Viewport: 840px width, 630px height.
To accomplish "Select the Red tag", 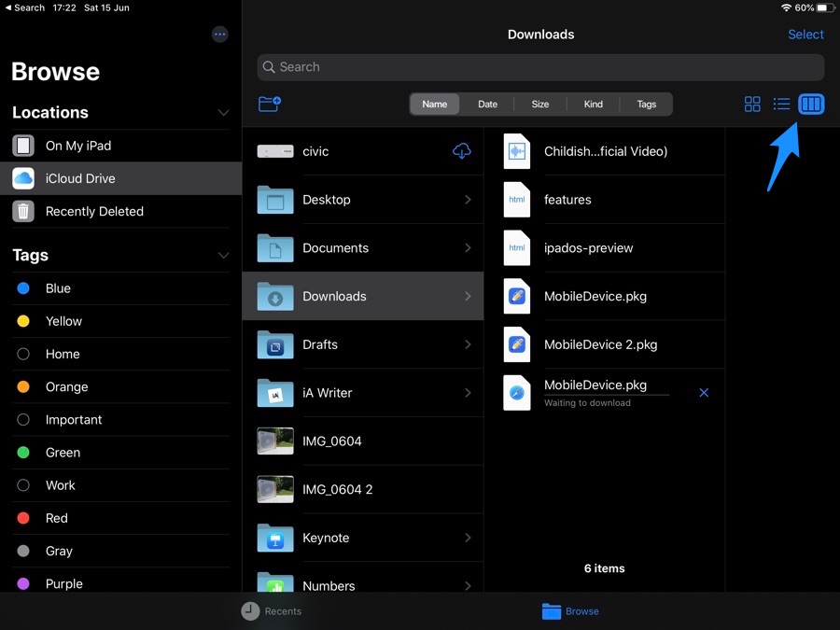I will [121, 518].
